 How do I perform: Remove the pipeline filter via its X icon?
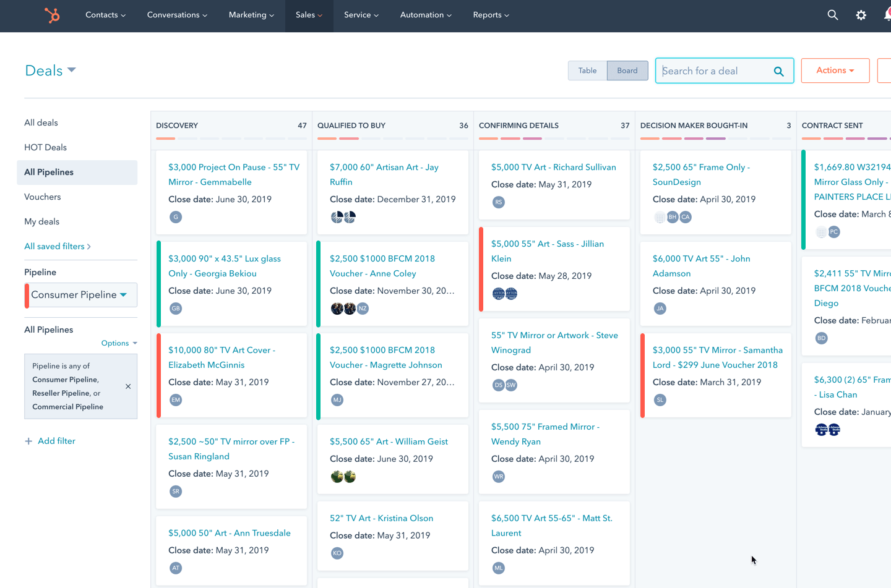(128, 386)
